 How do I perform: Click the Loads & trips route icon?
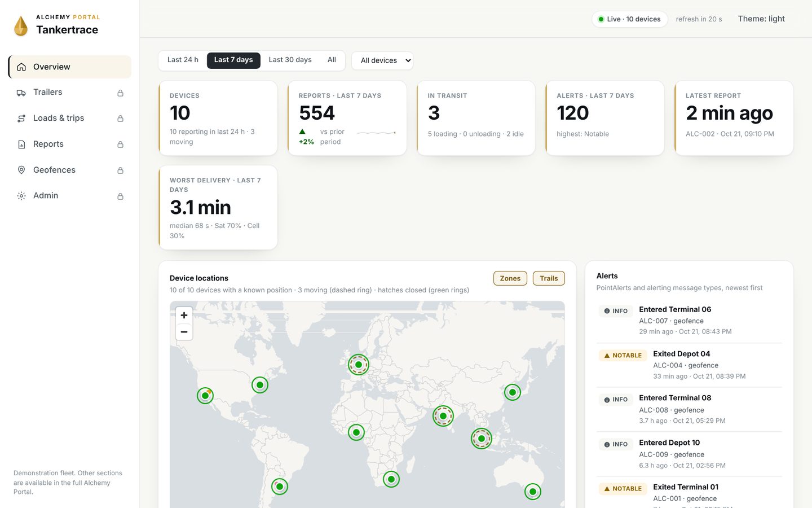coord(21,119)
